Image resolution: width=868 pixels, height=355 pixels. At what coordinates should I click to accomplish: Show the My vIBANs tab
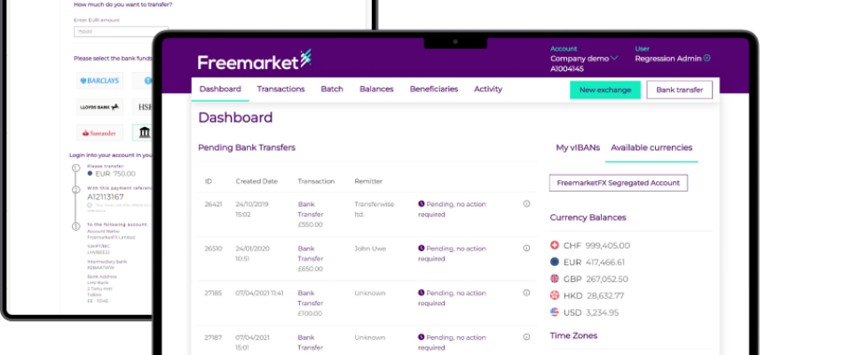click(578, 148)
